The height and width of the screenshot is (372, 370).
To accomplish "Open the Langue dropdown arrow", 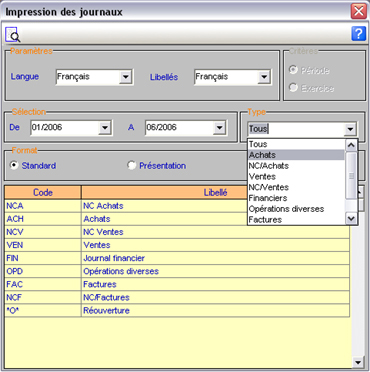I will (126, 77).
